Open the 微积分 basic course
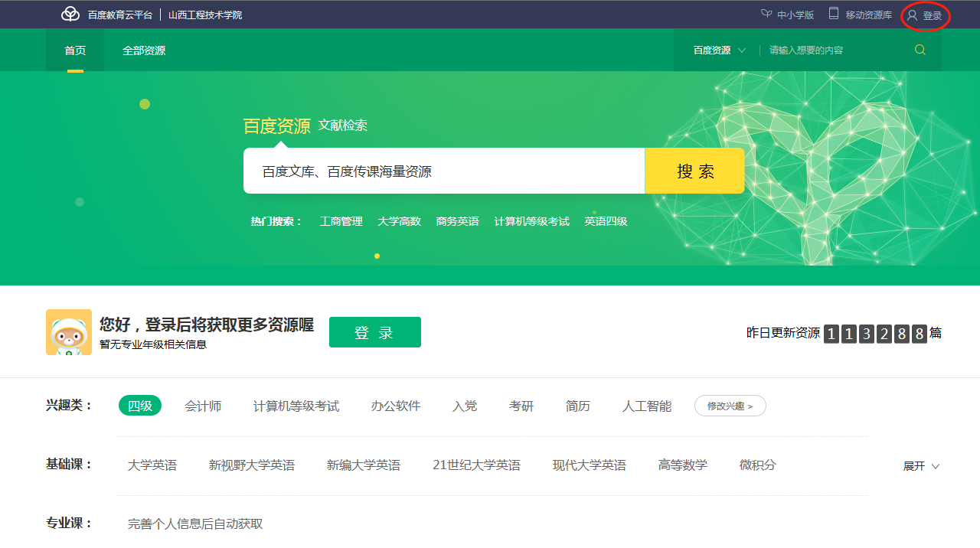Viewport: 980px width, 548px height. coord(758,465)
